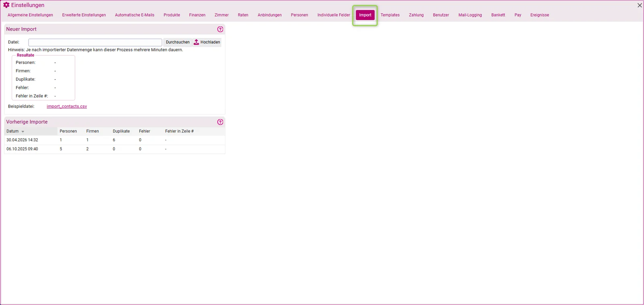Go to the Benutzer tab
The width and height of the screenshot is (644, 305).
[441, 15]
